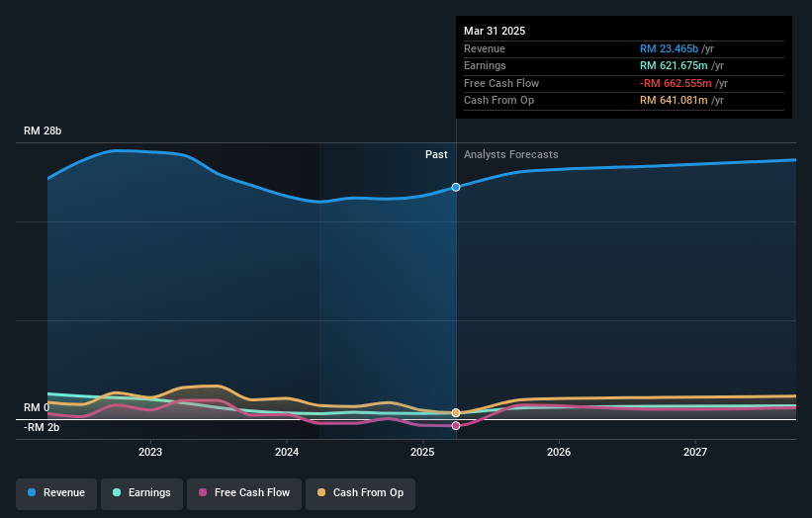Click the Earnings row label in tooltip
The image size is (812, 518).
pos(485,65)
